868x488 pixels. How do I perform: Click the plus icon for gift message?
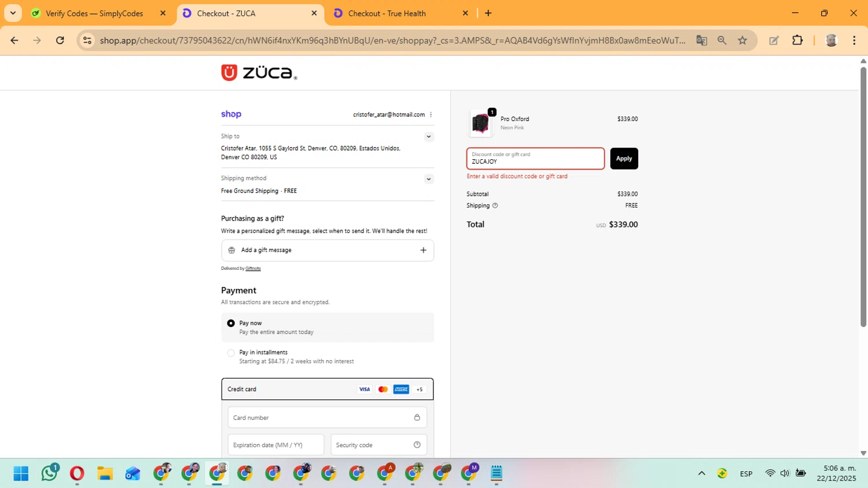point(423,250)
